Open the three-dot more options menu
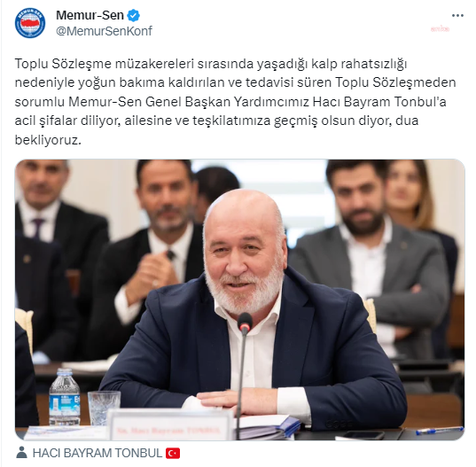This screenshot has height=467, width=476. [457, 15]
